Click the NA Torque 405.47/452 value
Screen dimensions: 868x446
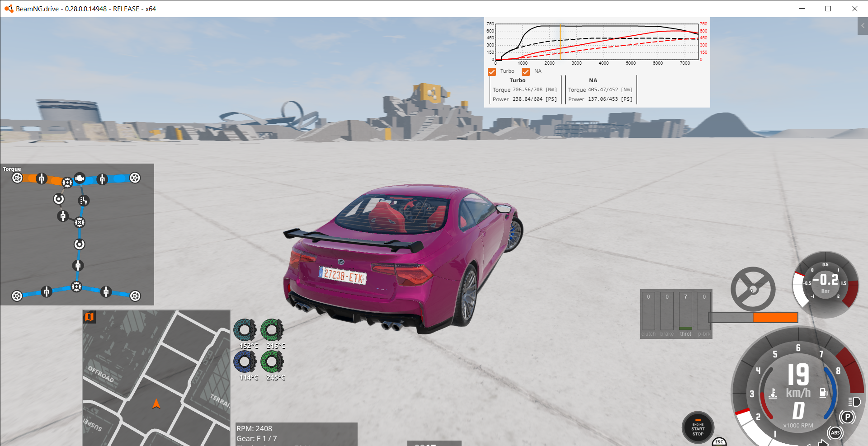[610, 90]
